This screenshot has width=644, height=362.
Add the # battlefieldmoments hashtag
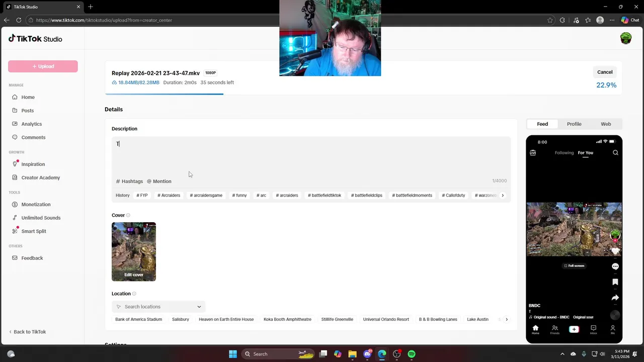coord(412,195)
